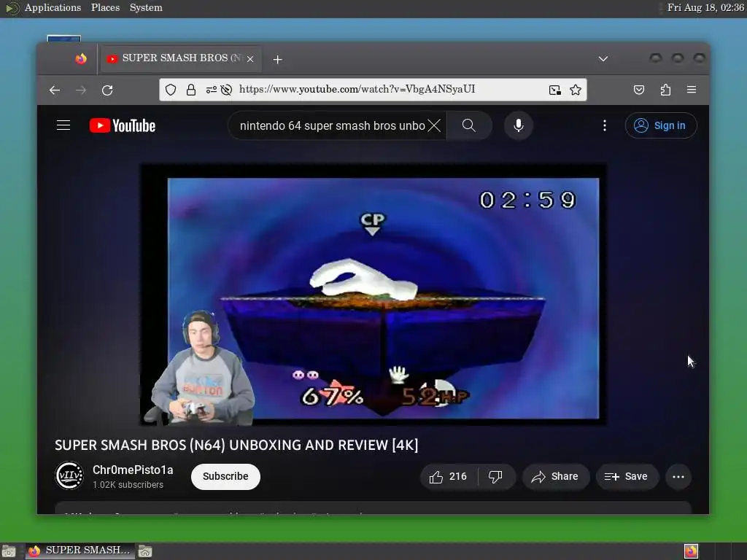Click the 1.02K subscribers text

point(128,485)
